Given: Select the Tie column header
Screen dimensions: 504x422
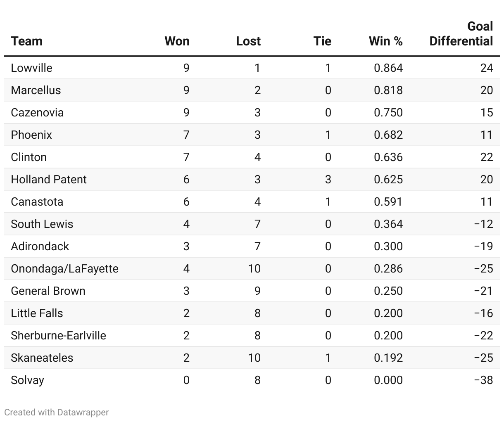Looking at the screenshot, I should (x=322, y=41).
